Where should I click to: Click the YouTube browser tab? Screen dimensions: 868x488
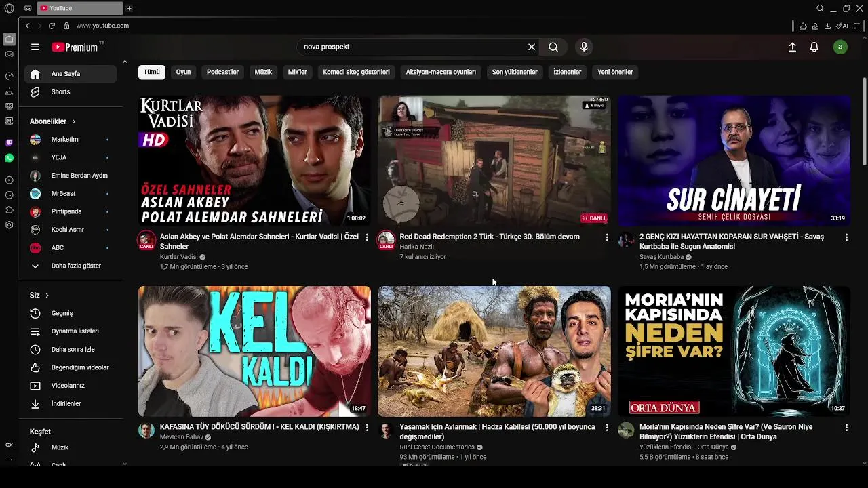coord(80,8)
